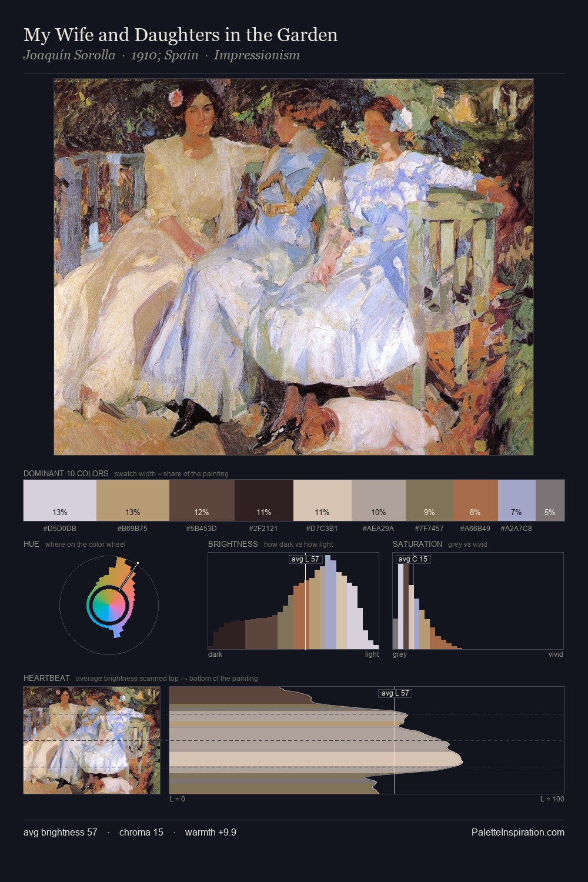Click the HUE section heading
The width and height of the screenshot is (588, 882).
pyautogui.click(x=31, y=544)
